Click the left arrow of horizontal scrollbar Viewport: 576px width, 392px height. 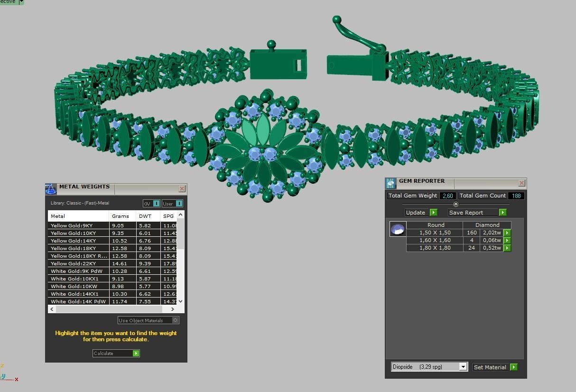coord(52,309)
